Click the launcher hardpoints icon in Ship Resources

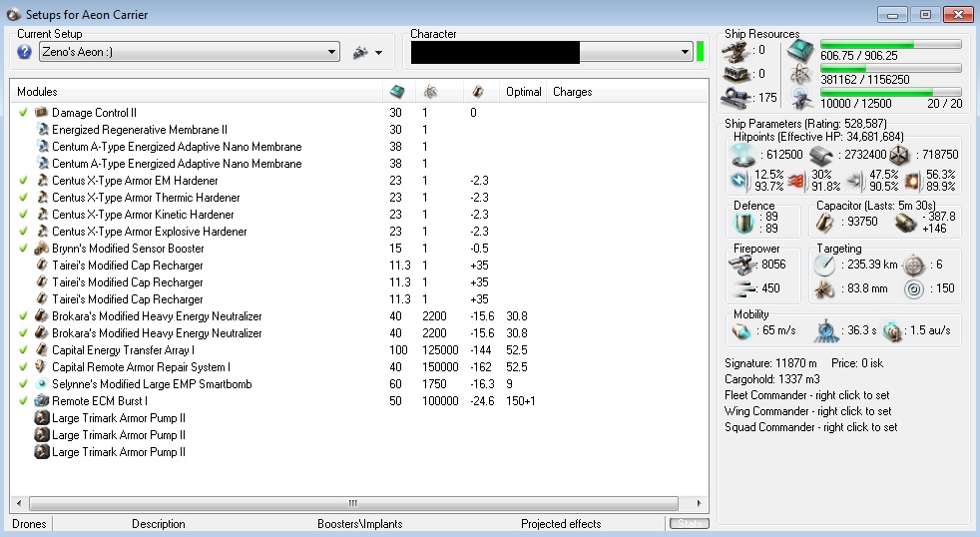point(736,75)
